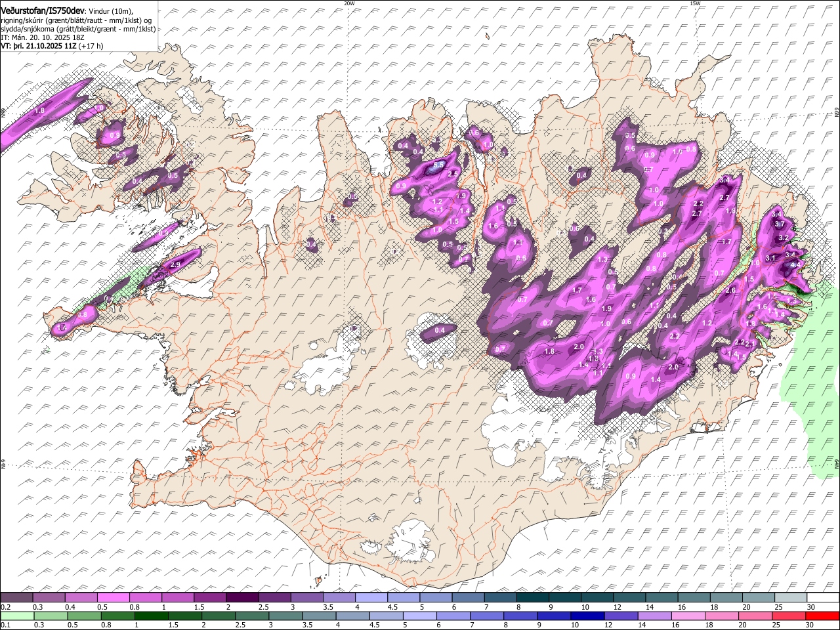Screen dimensions: 840x630
Task: Click top legend swatch between 0.3 and 0.4
Action: point(49,598)
